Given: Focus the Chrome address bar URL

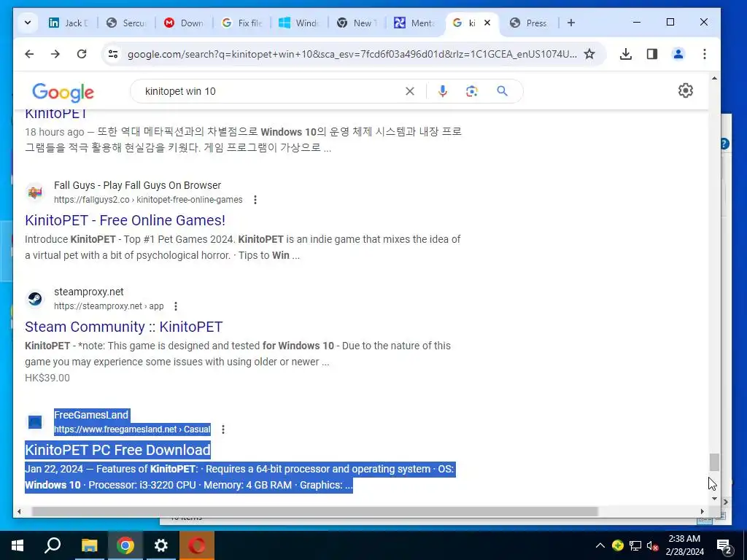Looking at the screenshot, I should point(352,54).
